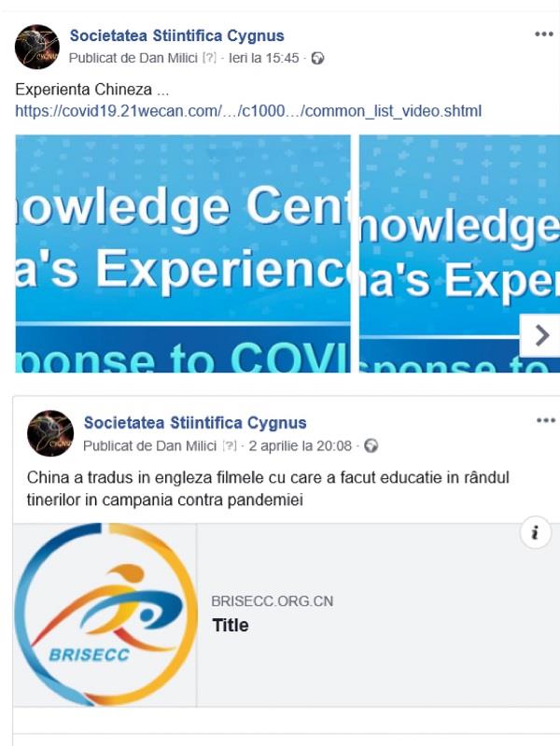
Task: Click Cygnus profile picture in second post
Action: point(50,433)
